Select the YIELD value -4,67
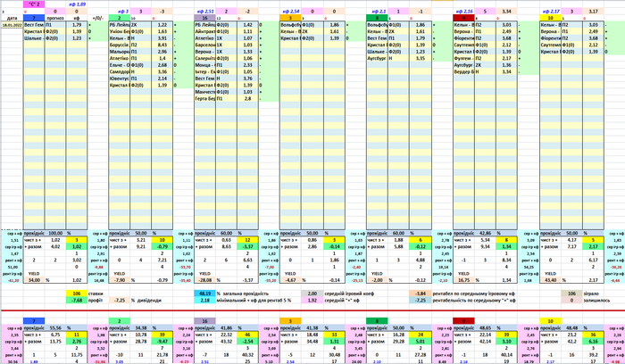The height and width of the screenshot is (364, 625). 290,280
